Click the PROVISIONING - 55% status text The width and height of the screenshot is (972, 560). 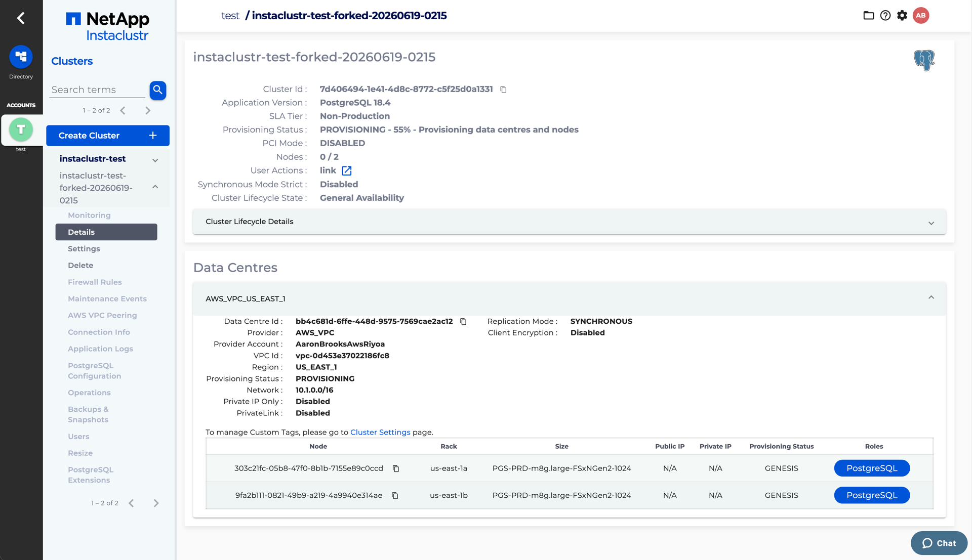tap(449, 130)
